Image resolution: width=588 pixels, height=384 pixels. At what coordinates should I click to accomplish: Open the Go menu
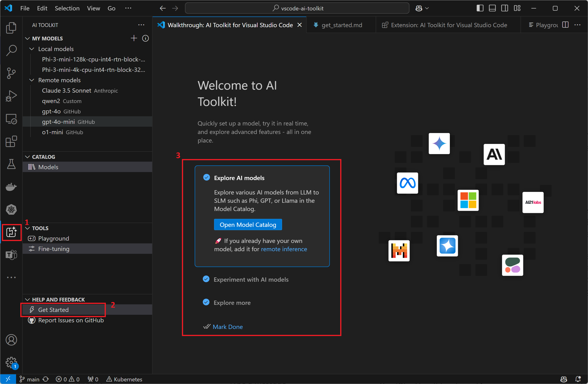[112, 8]
